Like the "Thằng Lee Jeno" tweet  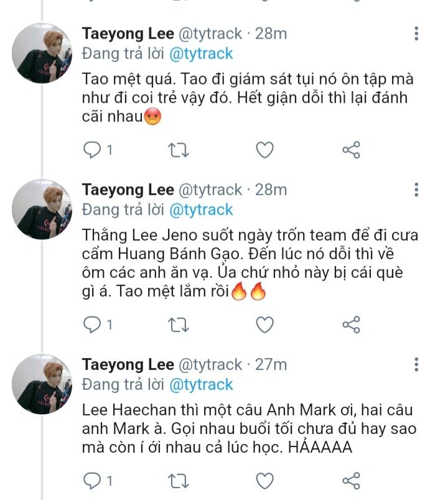[x=265, y=324]
